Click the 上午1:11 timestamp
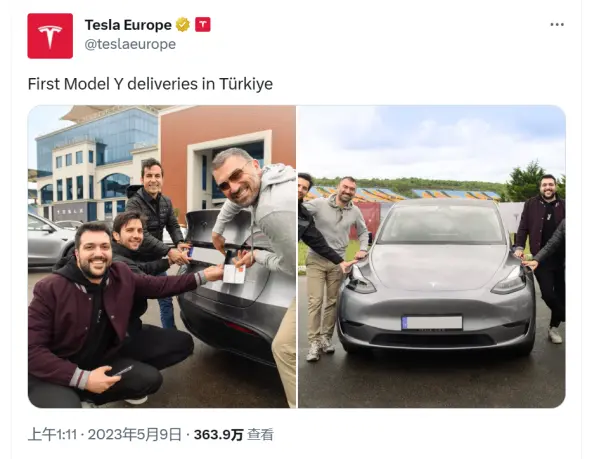 (52, 435)
